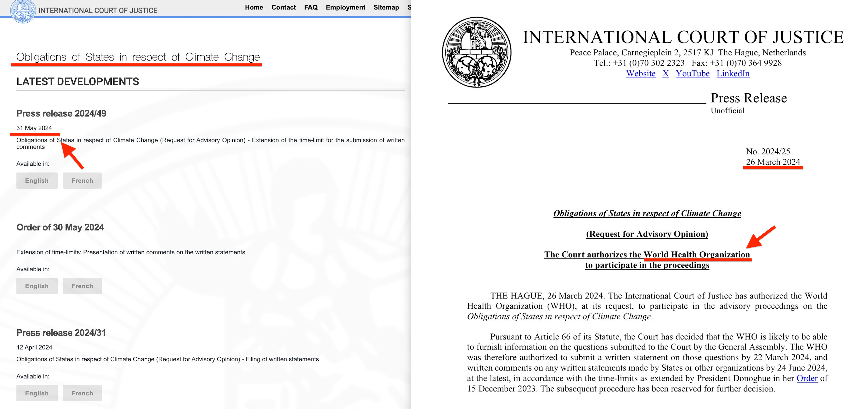This screenshot has width=868, height=409.
Task: Follow the X social media link
Action: click(x=665, y=73)
